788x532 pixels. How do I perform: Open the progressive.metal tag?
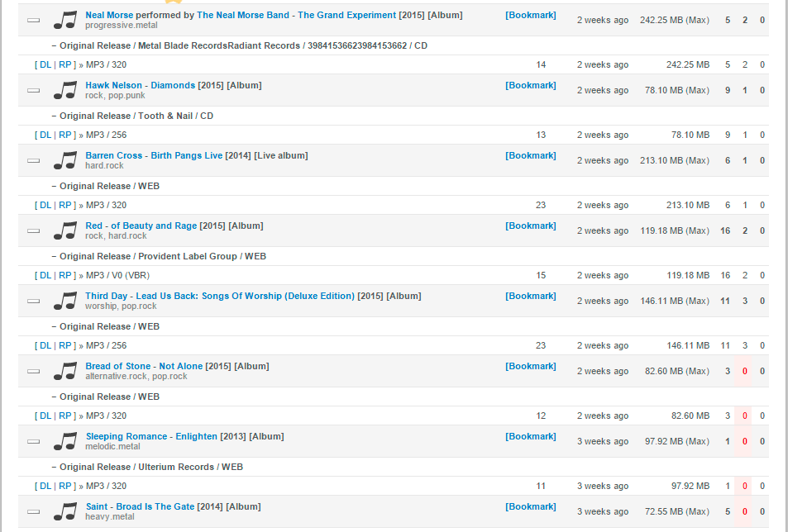[121, 25]
